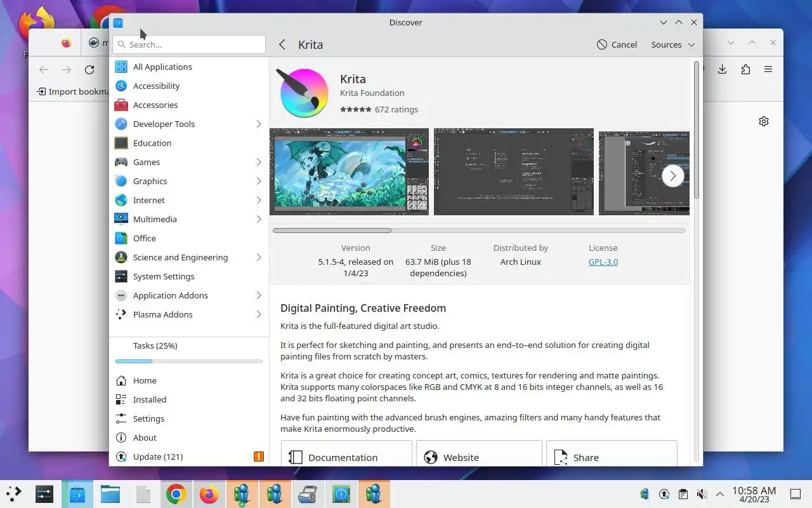Viewport: 812px width, 508px height.
Task: Click the Tasks (25%) label
Action: (155, 345)
